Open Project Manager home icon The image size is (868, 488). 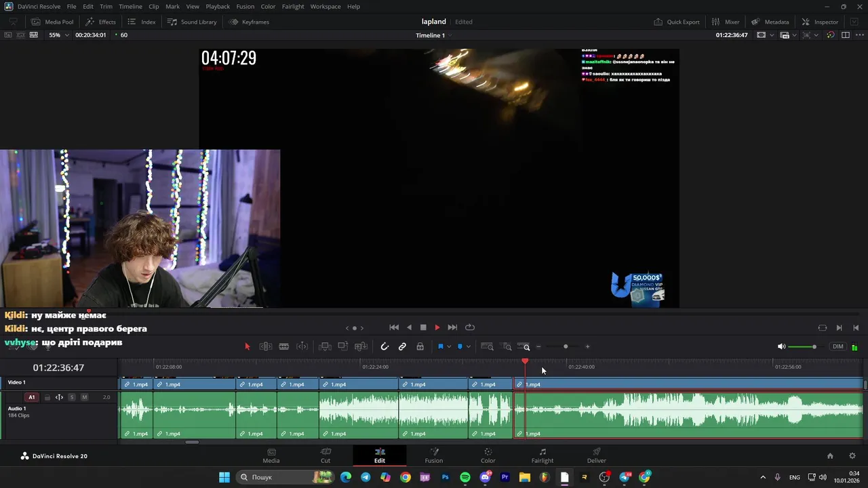(830, 456)
